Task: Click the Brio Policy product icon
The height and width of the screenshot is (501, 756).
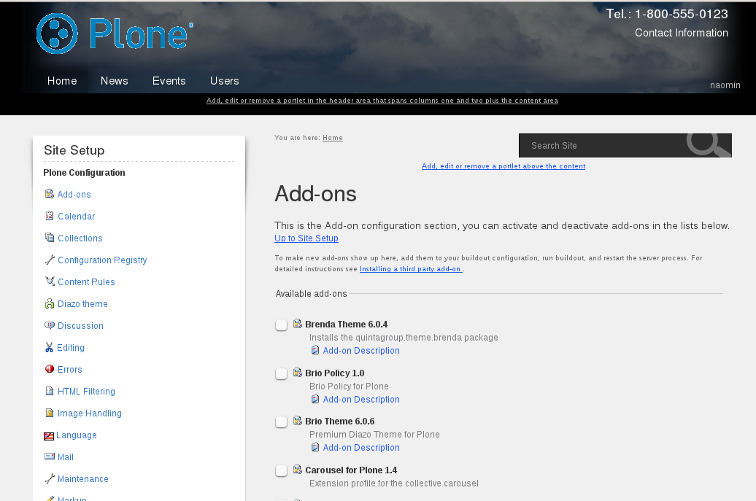Action: click(297, 372)
